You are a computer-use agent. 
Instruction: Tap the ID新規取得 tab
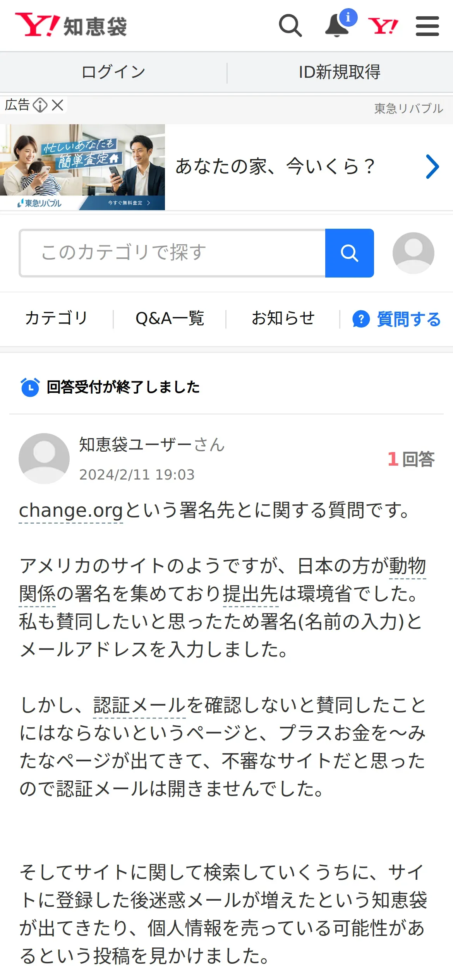[340, 72]
